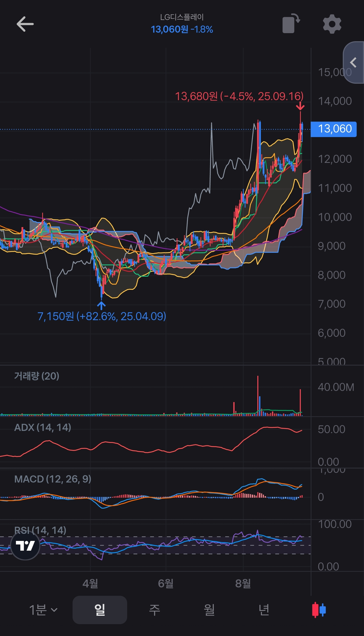Tap the 10,000 price axis label
The image size is (364, 636).
(335, 217)
